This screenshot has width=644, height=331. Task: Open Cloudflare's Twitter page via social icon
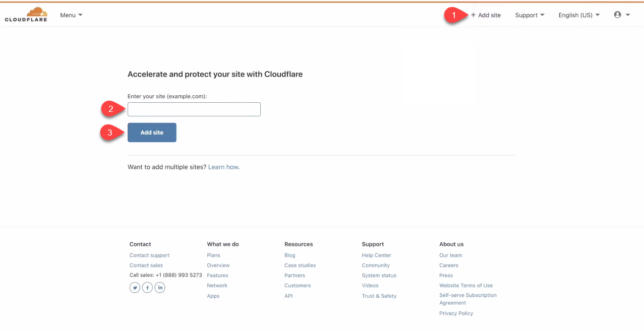pos(135,287)
